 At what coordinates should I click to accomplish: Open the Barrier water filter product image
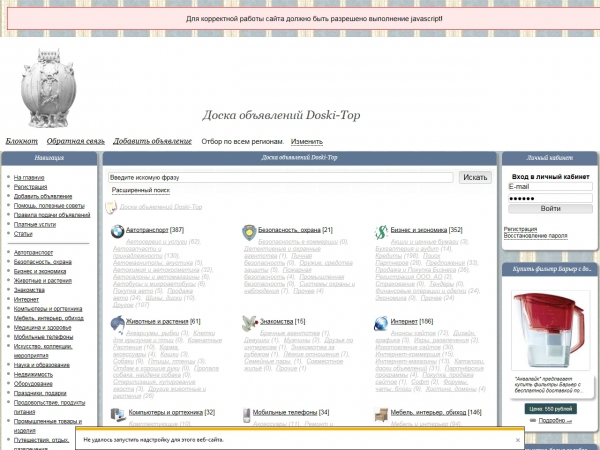pyautogui.click(x=550, y=330)
